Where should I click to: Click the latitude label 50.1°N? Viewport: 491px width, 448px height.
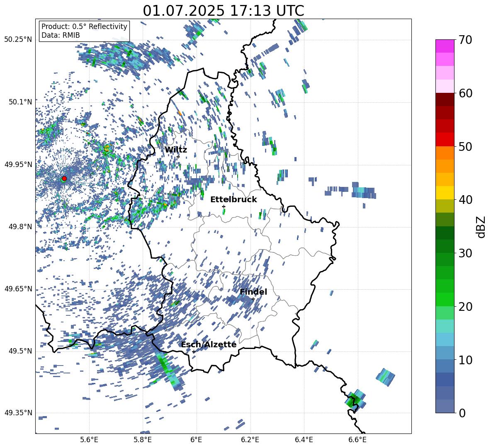tap(20, 102)
